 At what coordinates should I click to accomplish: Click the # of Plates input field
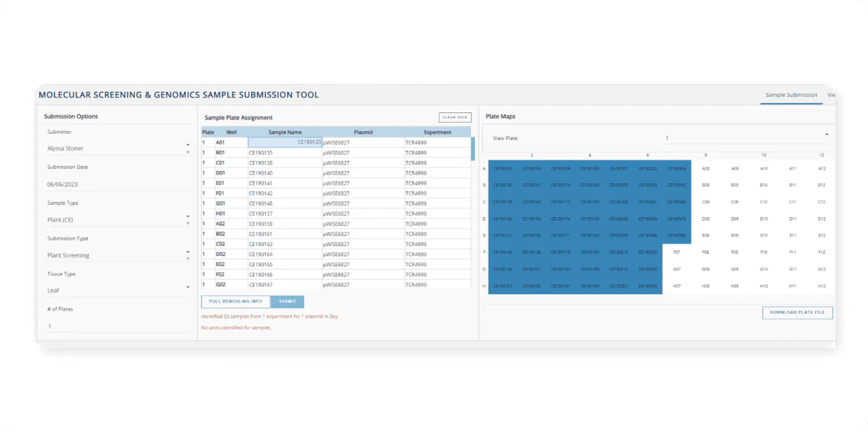(118, 327)
